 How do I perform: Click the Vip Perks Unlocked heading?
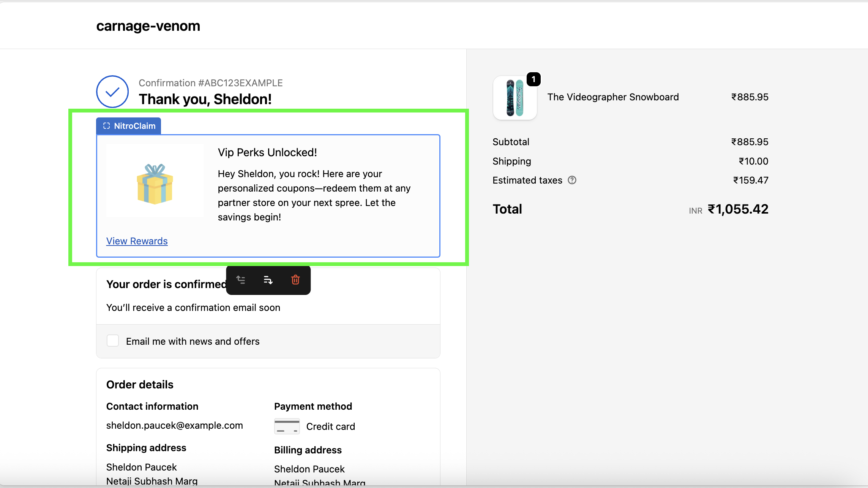267,152
